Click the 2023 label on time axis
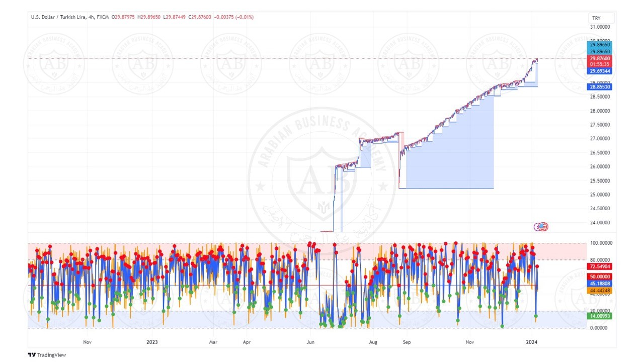This screenshot has height=362, width=644. [x=152, y=342]
